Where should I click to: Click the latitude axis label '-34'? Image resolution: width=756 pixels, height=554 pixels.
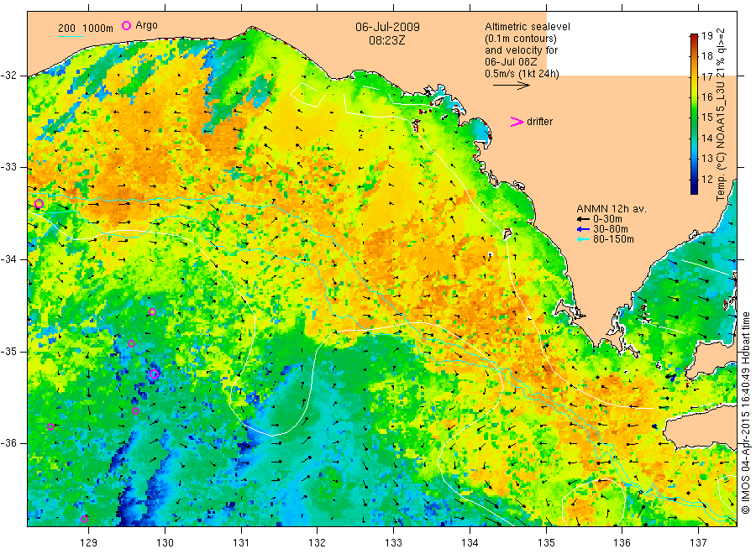tap(9, 259)
